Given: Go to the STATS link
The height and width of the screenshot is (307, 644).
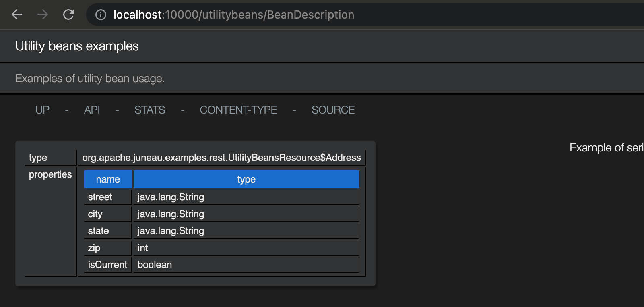Looking at the screenshot, I should 150,110.
